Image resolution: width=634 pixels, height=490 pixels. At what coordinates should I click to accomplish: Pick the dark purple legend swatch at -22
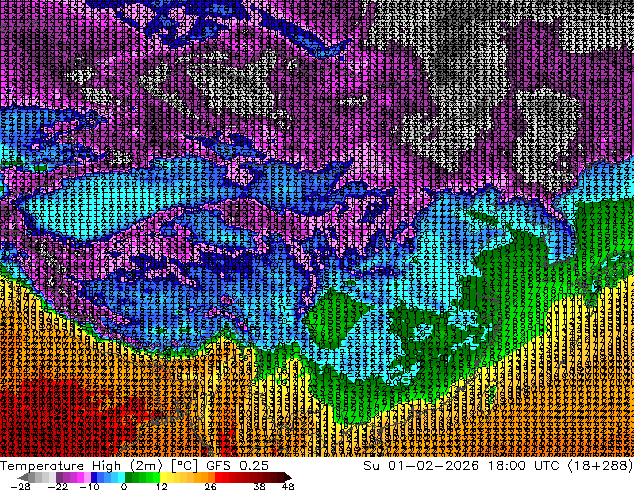point(59,477)
